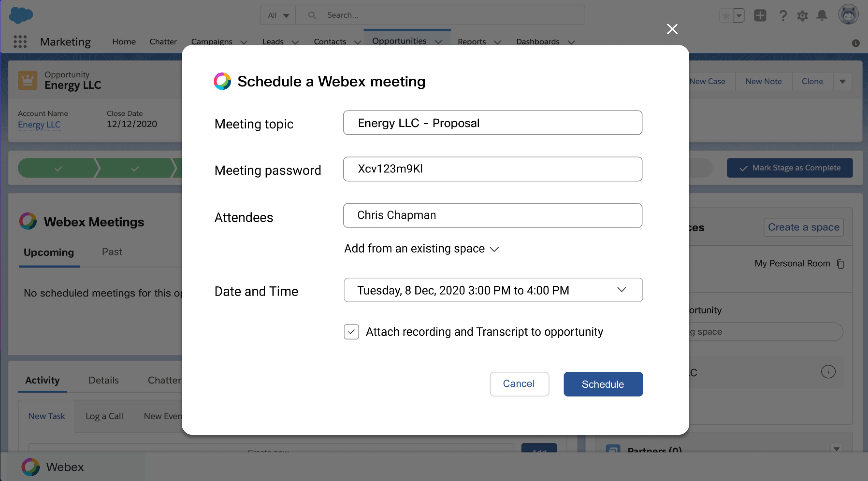Image resolution: width=868 pixels, height=481 pixels.
Task: Click the Partners related list icon
Action: point(613,449)
